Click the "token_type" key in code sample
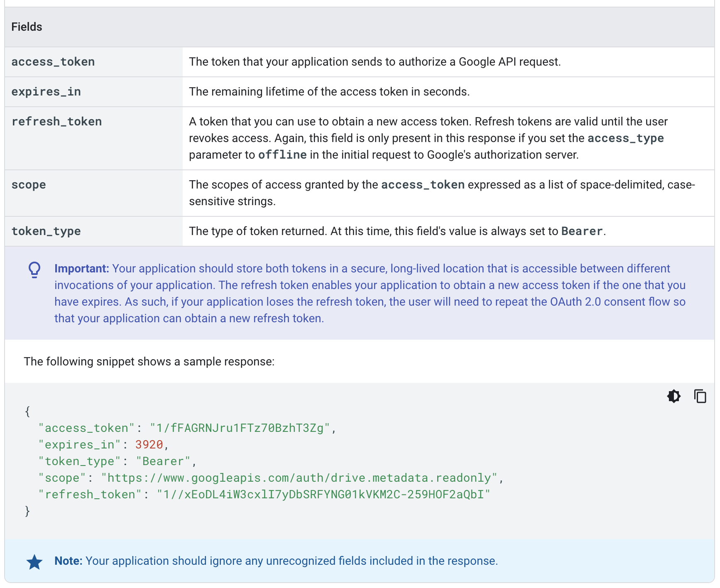720x588 pixels. (79, 461)
